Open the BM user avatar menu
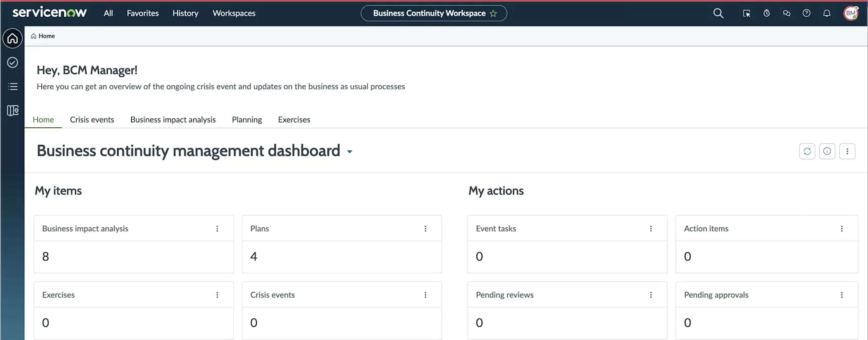Viewport: 868px width, 340px height. point(851,13)
